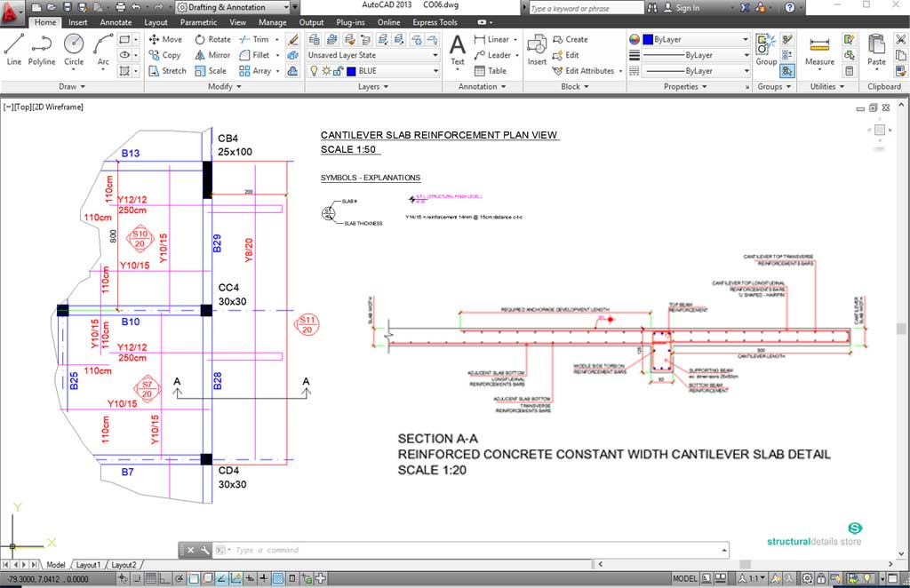910x588 pixels.
Task: Open the Unsaved Layer State dropdown
Action: click(x=372, y=55)
